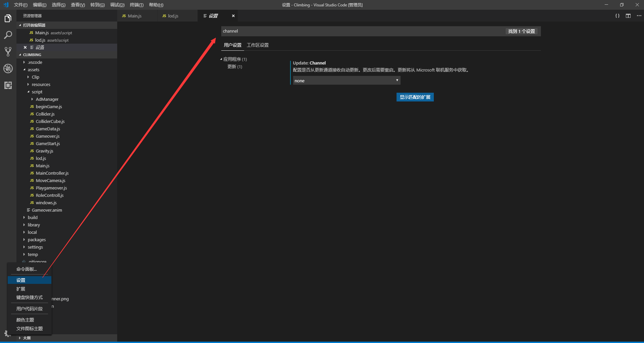Switch to the lod.js editor tab

[x=173, y=15]
